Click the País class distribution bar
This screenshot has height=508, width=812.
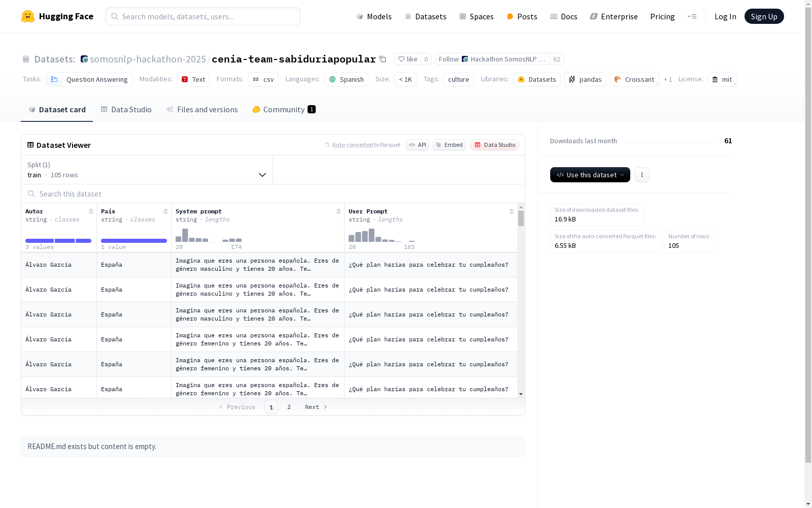pos(134,241)
